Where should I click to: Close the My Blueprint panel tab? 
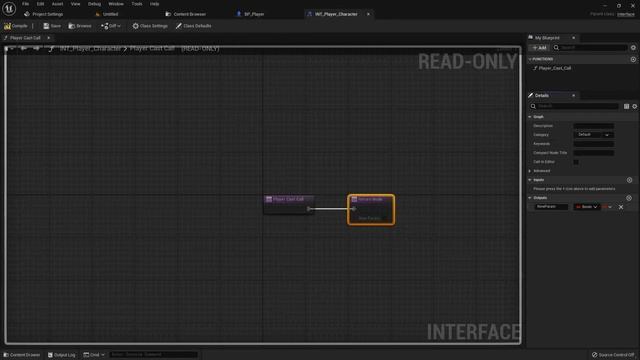coord(573,38)
